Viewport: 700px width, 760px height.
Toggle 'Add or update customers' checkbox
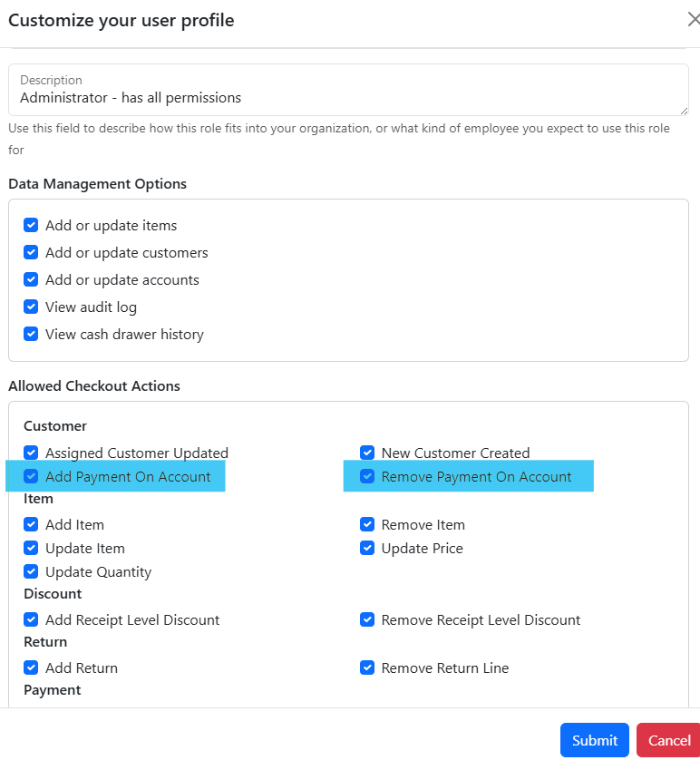tap(30, 252)
